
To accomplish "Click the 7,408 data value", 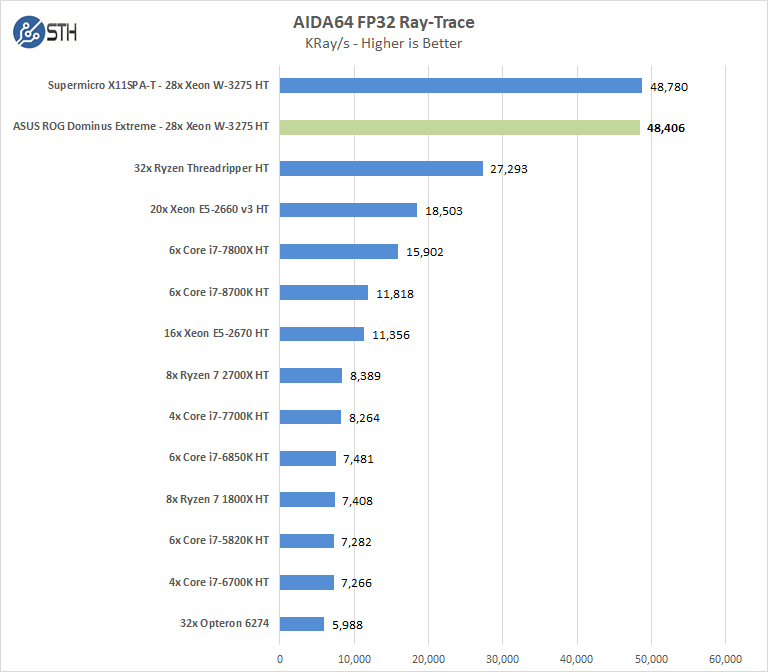I will [x=357, y=502].
